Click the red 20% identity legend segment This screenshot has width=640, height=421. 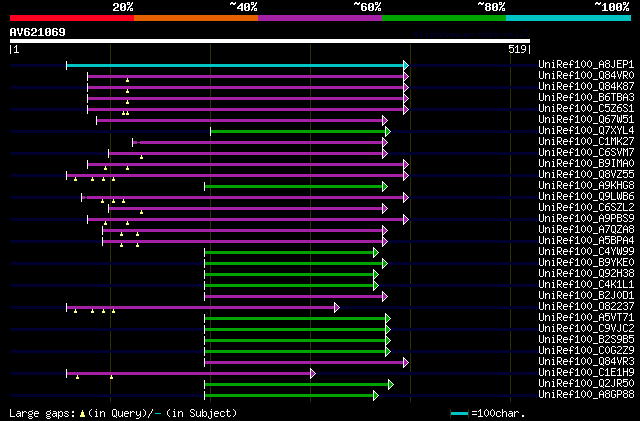[x=72, y=18]
